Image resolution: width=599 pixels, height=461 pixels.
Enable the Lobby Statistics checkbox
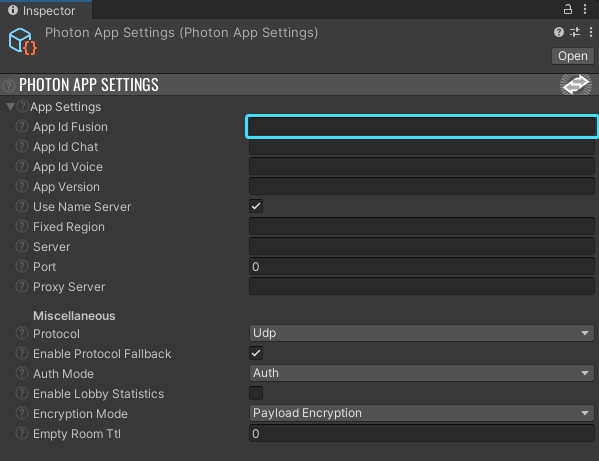click(256, 393)
